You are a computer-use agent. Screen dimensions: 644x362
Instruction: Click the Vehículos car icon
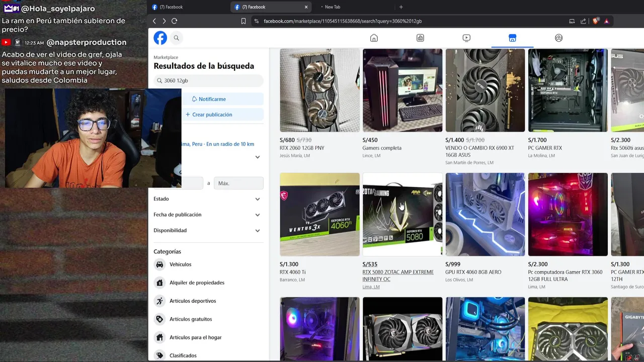coord(159,264)
